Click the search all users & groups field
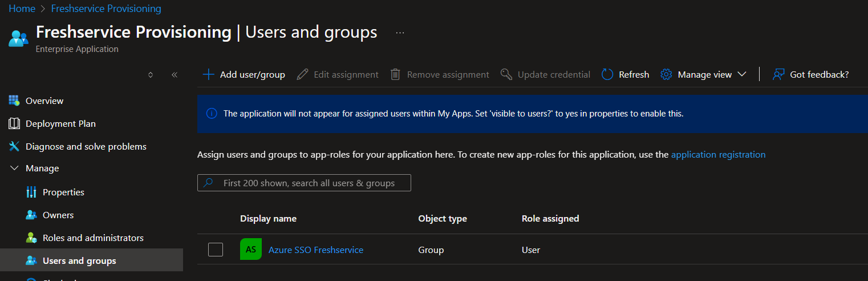 (304, 183)
